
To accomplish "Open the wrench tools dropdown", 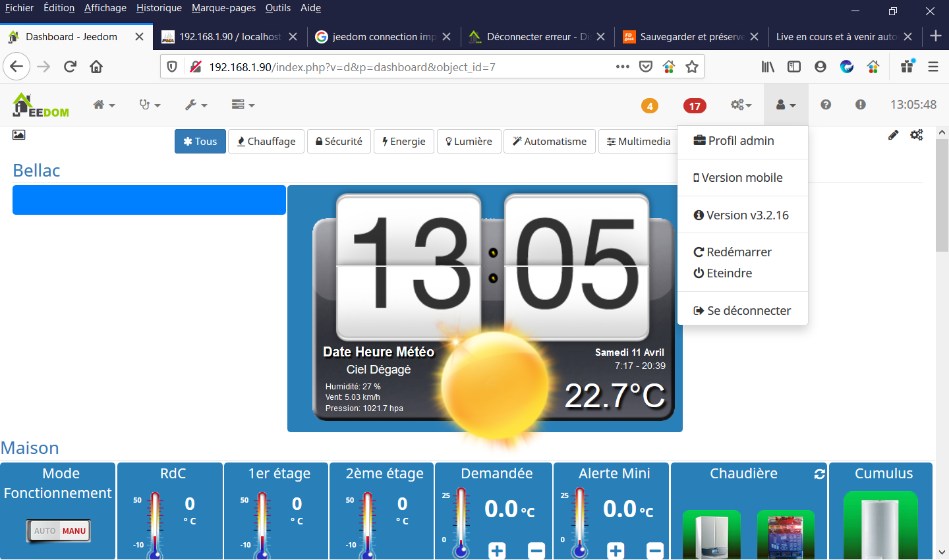I will tap(196, 105).
